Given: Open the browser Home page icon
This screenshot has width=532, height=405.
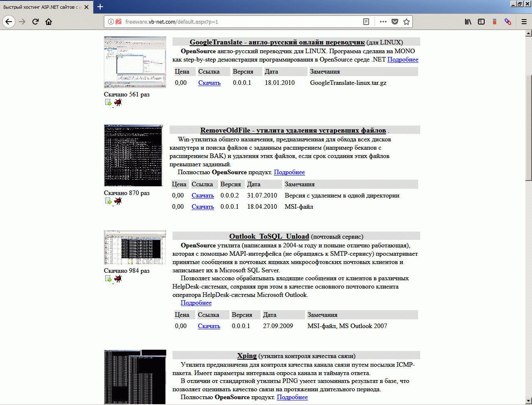Looking at the screenshot, I should click(49, 22).
